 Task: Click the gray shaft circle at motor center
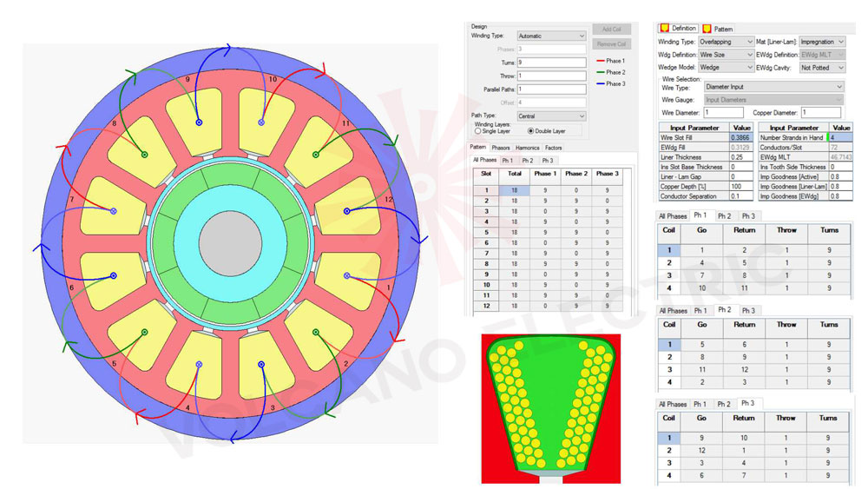(x=230, y=243)
